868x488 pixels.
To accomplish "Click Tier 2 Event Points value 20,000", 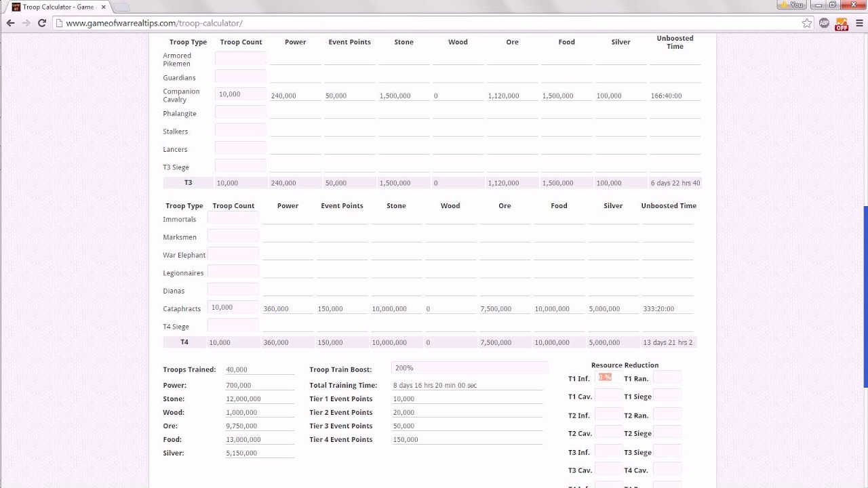I will 467,412.
